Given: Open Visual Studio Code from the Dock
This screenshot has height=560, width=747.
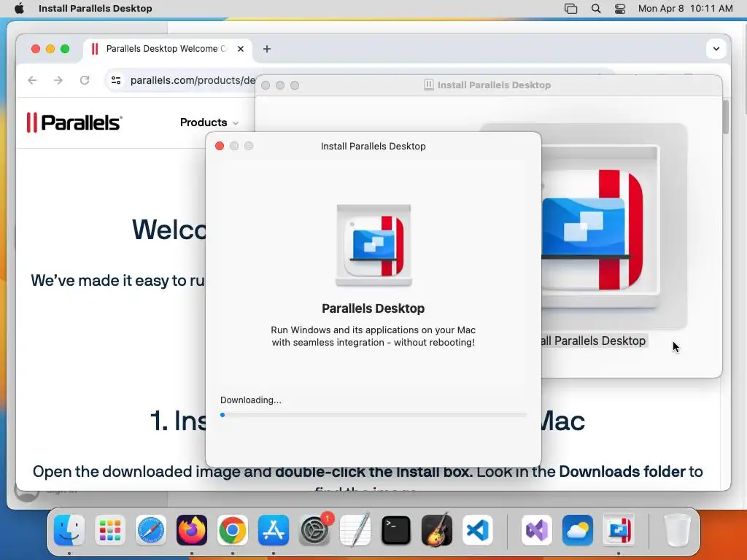Looking at the screenshot, I should 478,530.
